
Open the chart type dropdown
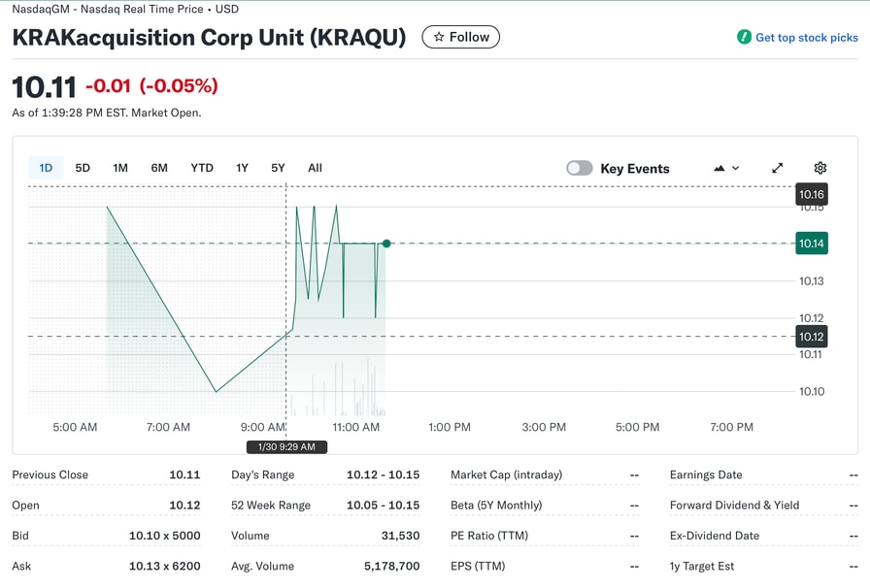click(x=726, y=168)
